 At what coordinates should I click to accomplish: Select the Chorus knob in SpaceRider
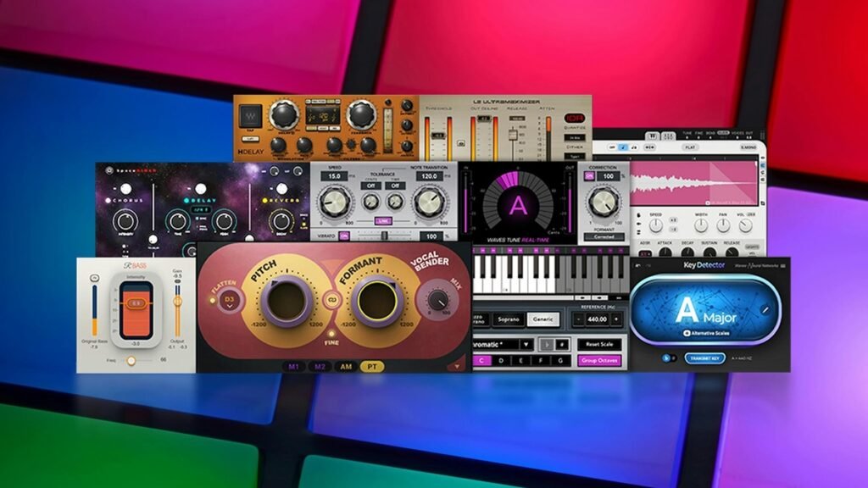[125, 222]
